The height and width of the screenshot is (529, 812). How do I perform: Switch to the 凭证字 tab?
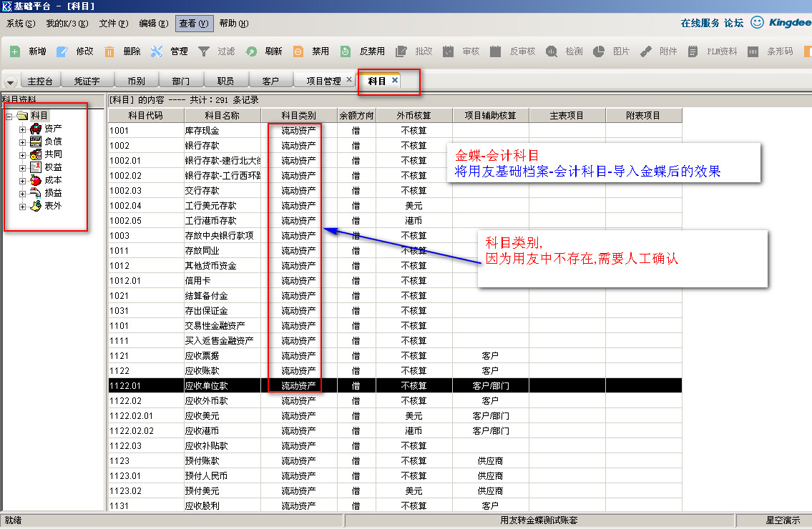pos(87,81)
